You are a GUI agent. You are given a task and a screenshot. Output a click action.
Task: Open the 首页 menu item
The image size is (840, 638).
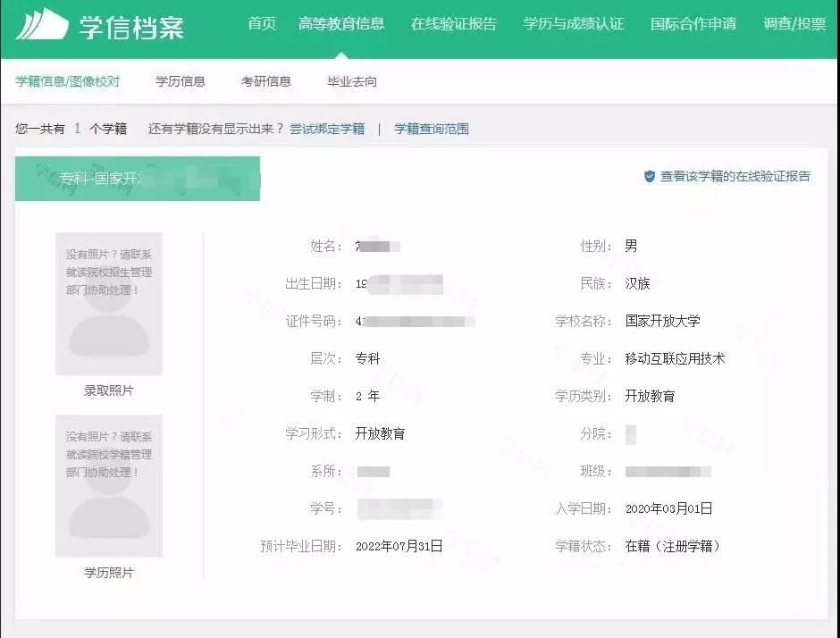pyautogui.click(x=262, y=23)
